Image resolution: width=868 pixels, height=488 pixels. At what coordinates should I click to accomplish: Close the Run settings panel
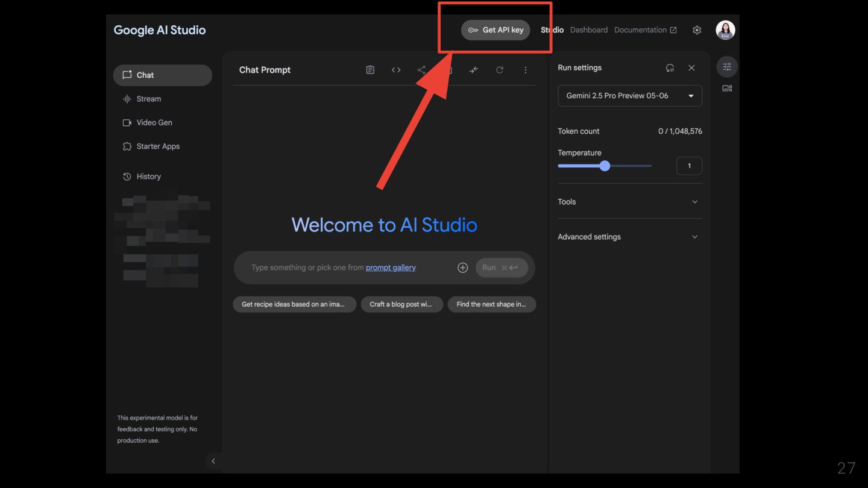pos(691,68)
